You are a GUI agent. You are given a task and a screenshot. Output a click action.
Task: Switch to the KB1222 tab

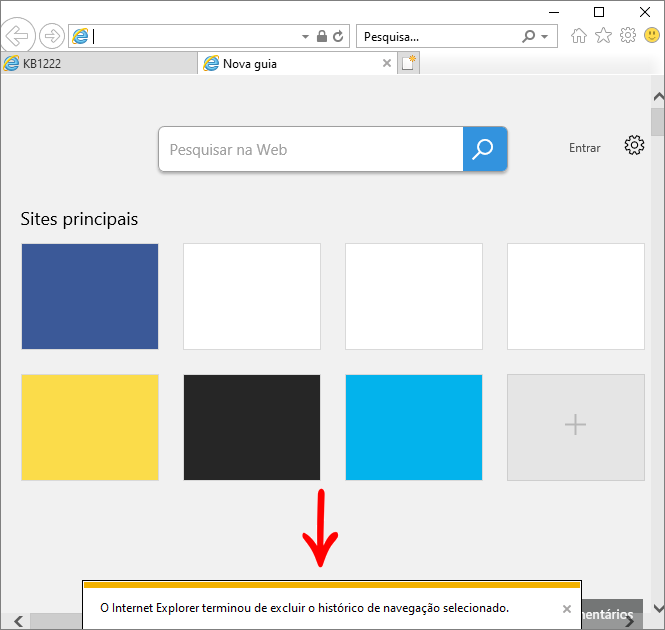[99, 64]
